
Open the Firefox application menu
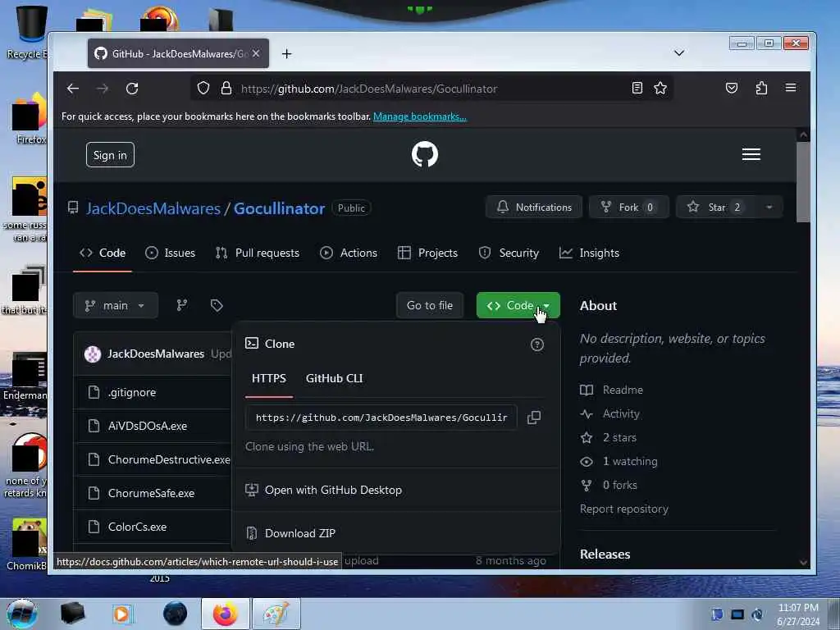click(x=791, y=88)
